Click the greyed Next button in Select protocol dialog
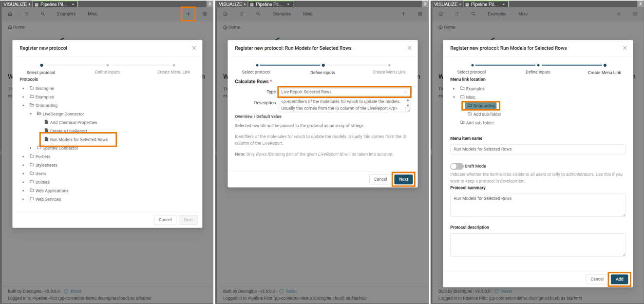The width and height of the screenshot is (644, 304). 188,220
